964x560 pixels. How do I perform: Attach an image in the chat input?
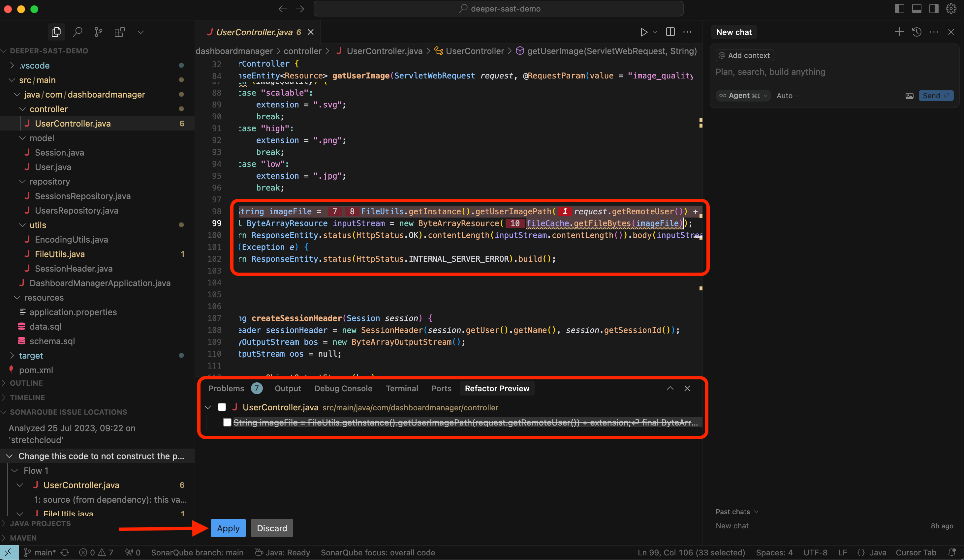tap(909, 96)
